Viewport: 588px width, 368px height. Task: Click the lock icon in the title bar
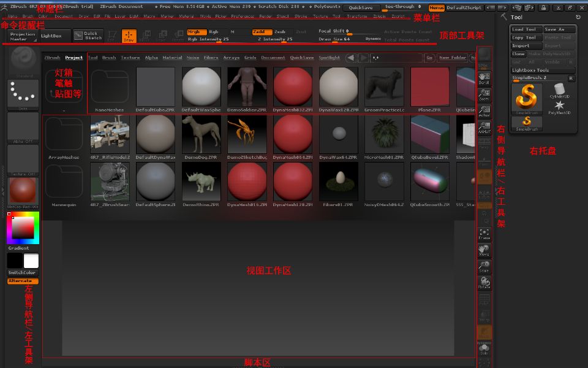coord(542,7)
